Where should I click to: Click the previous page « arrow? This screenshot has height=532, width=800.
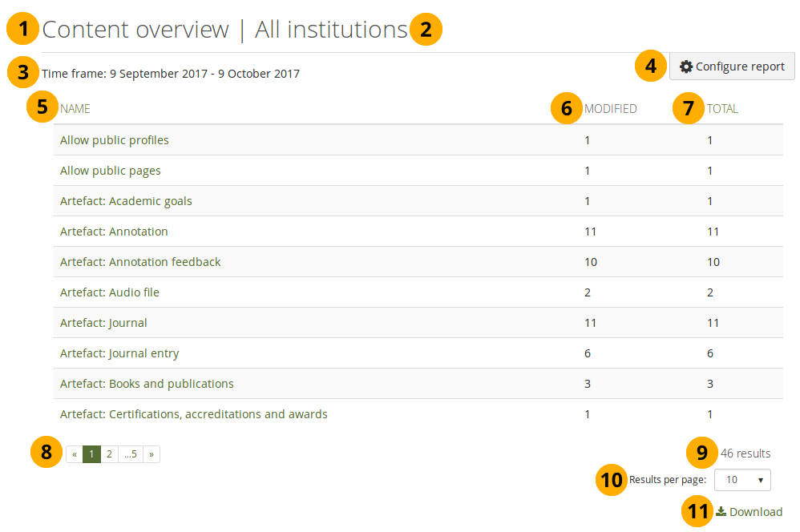tap(75, 454)
